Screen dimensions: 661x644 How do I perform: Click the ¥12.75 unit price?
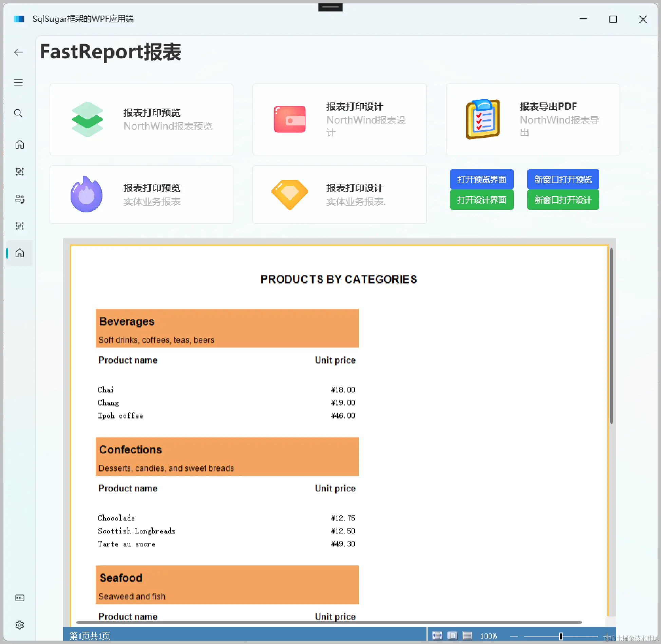click(x=343, y=518)
